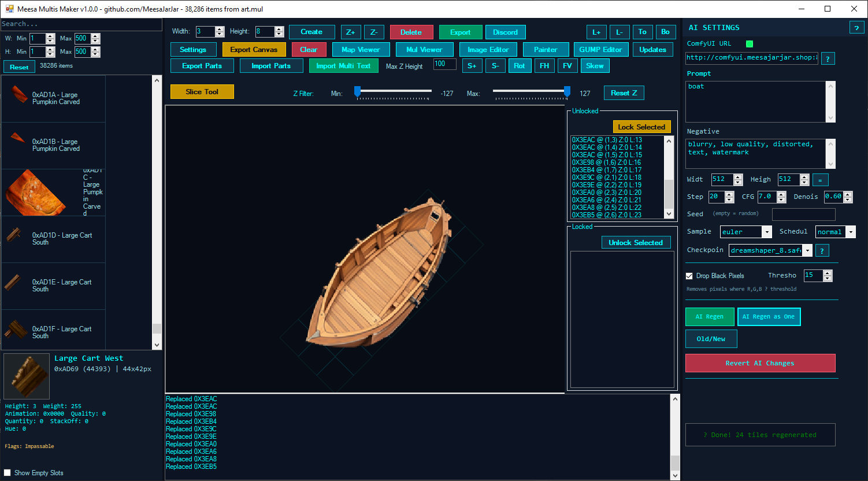Click the "Bo" toolbar button
868x481 pixels.
click(x=666, y=32)
